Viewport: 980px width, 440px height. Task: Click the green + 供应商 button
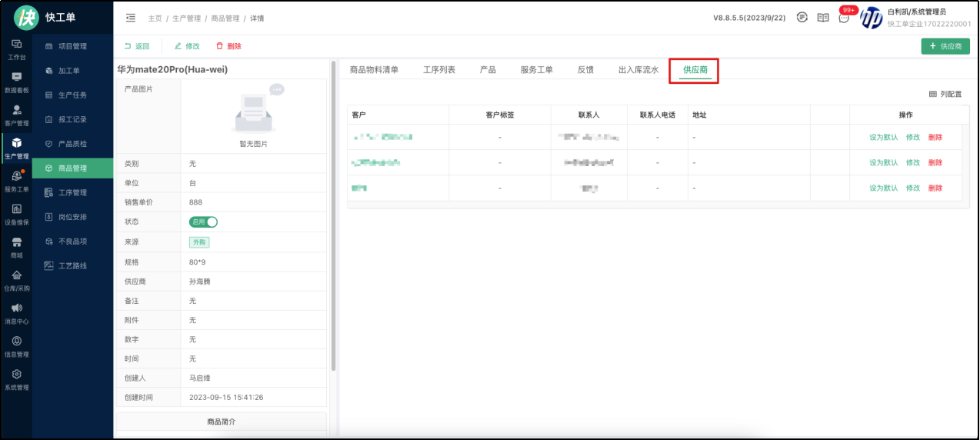coord(945,46)
